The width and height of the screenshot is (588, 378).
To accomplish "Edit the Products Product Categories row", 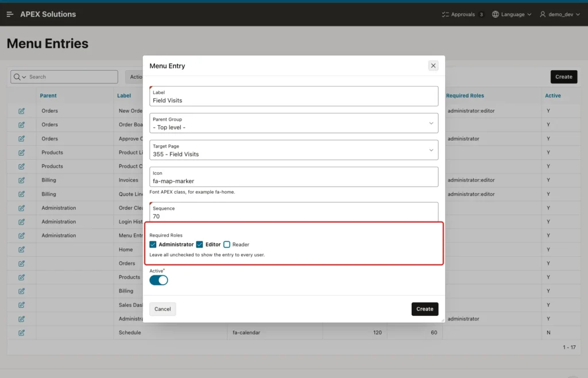I will coord(21,167).
